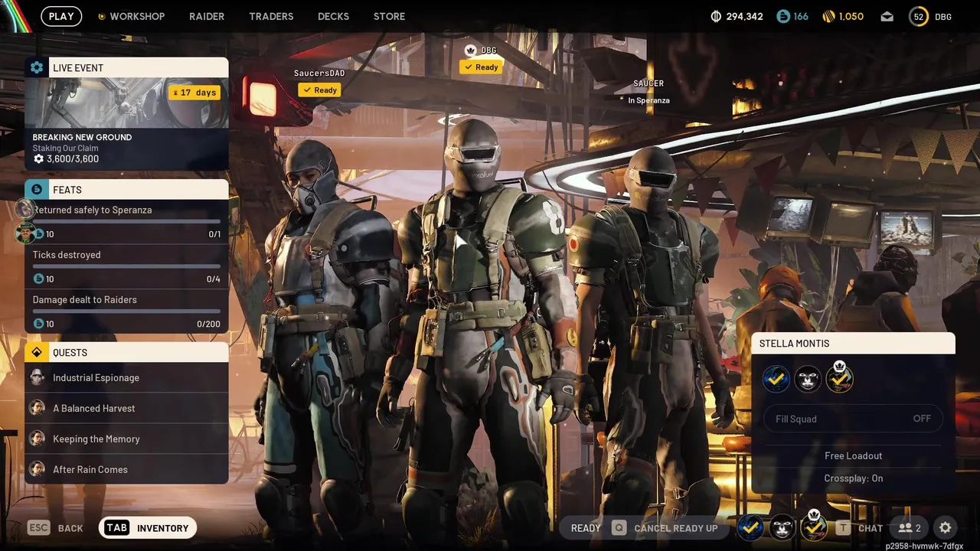Click the crown icon above DBG nameplate
Viewport: 980px width, 551px height.
[471, 51]
